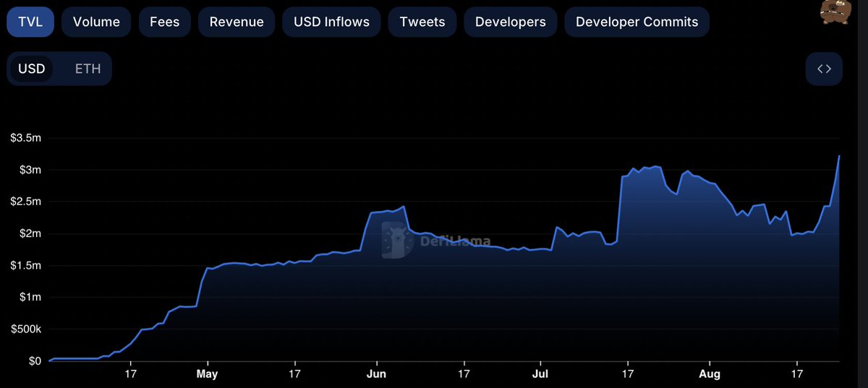Click the Jul x-axis label

(x=540, y=374)
